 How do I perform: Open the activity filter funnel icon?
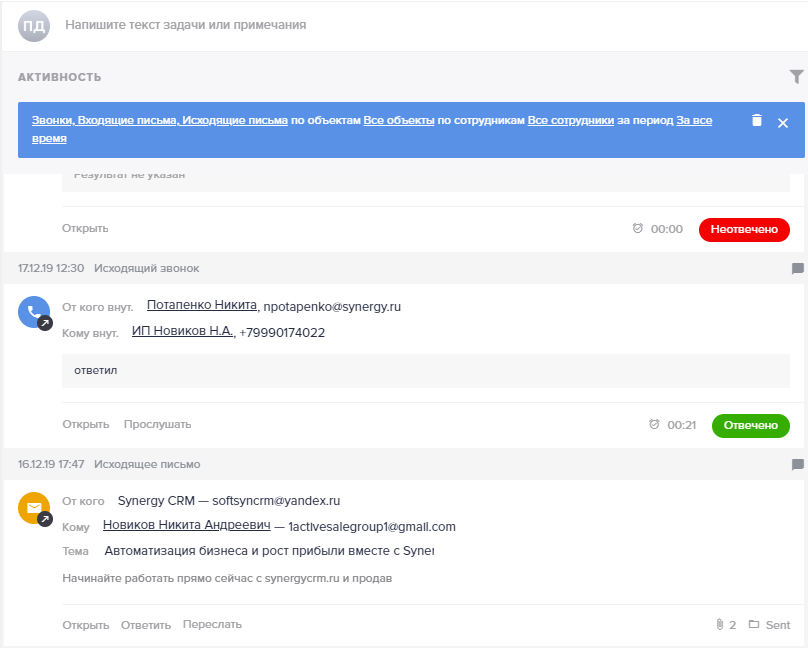pyautogui.click(x=796, y=77)
